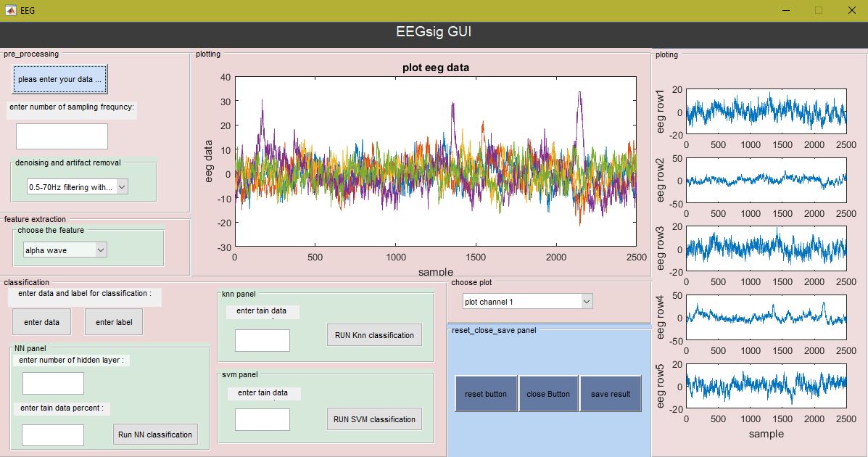Viewport: 868px width, 457px height.
Task: Click 'pleas enter your data' button
Action: coord(60,79)
